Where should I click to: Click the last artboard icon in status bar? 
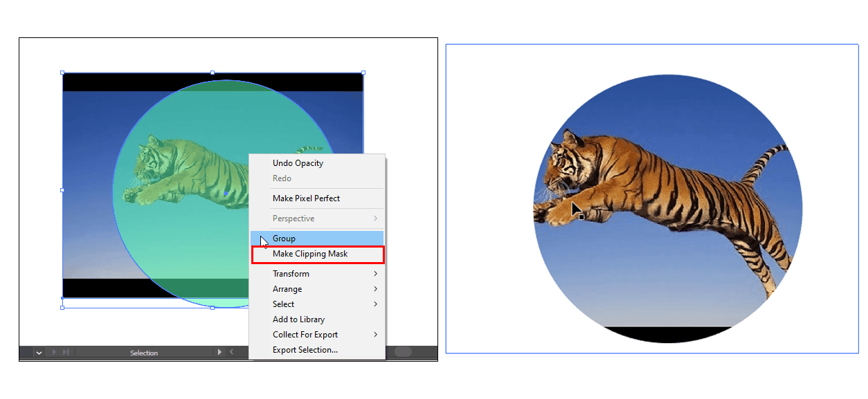(x=66, y=353)
